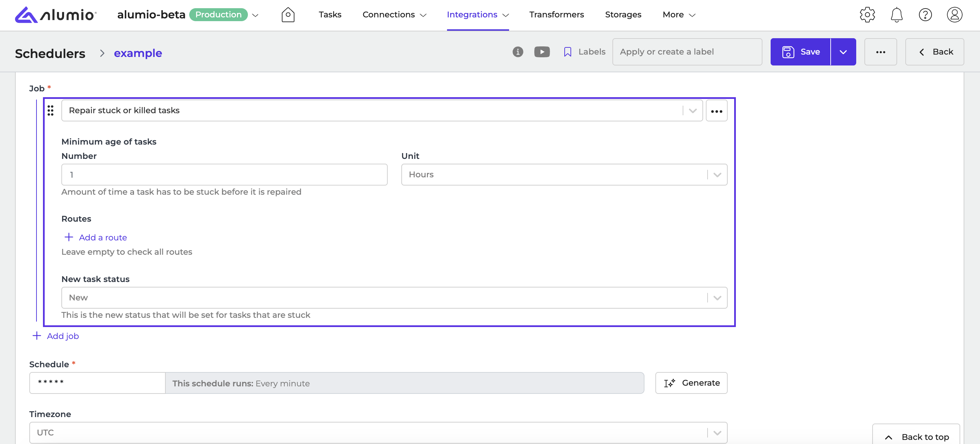Click the help question mark icon

point(925,15)
